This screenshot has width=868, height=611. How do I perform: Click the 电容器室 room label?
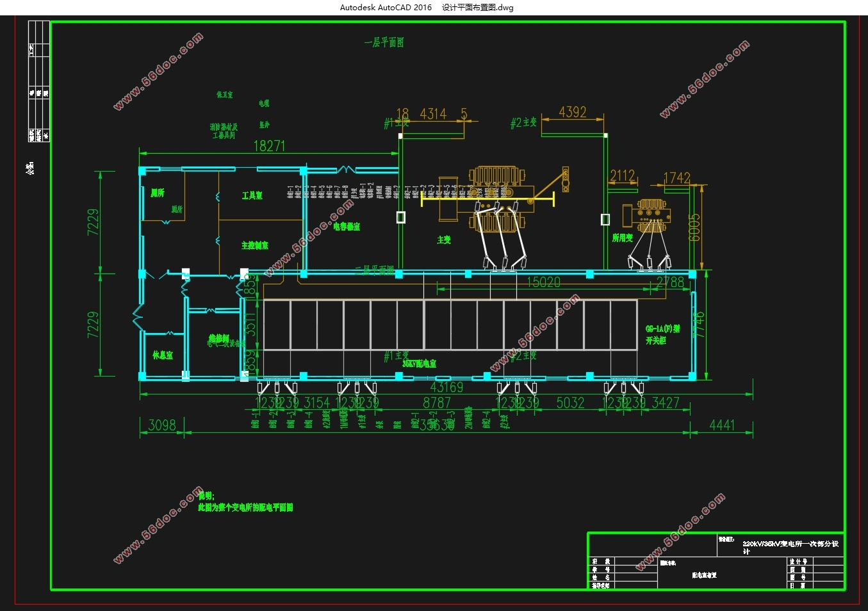(x=347, y=227)
